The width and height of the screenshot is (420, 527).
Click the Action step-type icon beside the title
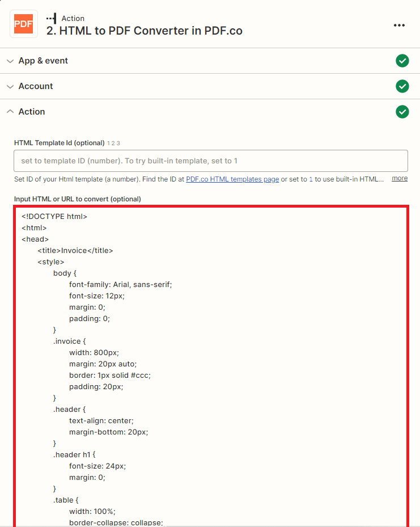(52, 18)
